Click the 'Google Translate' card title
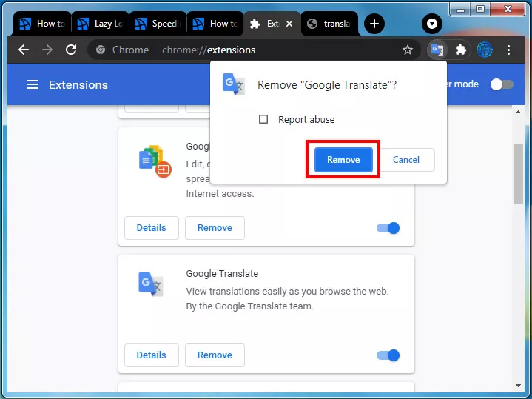 tap(222, 274)
